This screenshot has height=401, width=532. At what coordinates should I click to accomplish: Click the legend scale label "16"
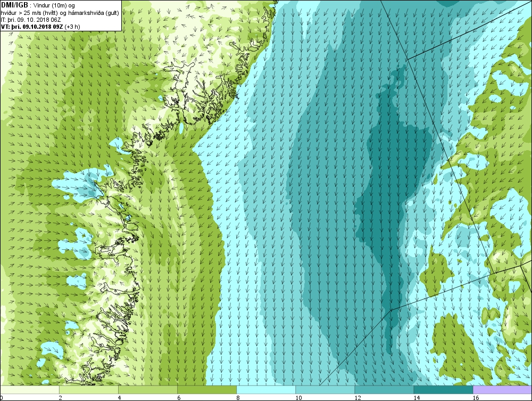tap(476, 398)
